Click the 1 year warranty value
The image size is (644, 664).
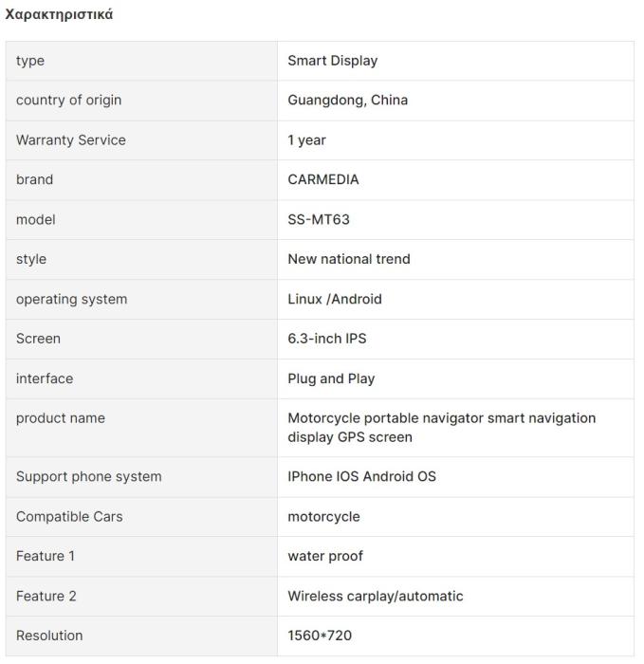(x=306, y=140)
